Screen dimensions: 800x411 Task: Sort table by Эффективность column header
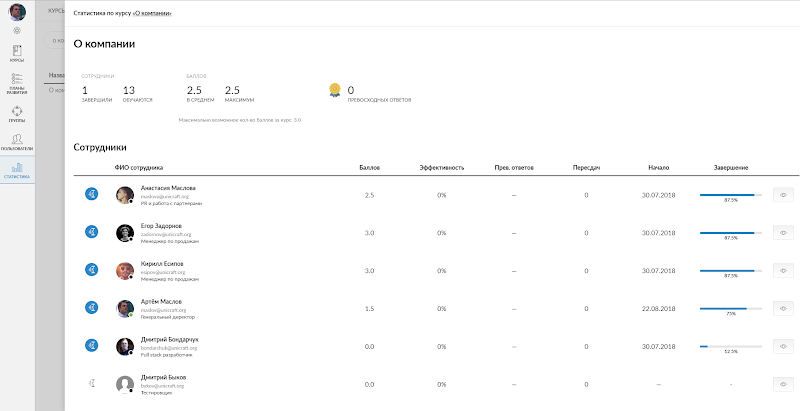[x=440, y=167]
